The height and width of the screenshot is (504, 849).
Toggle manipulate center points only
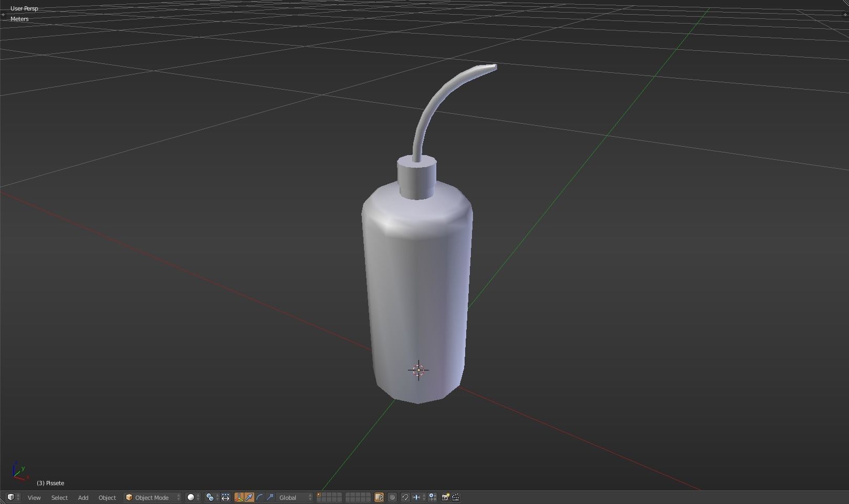coord(225,497)
